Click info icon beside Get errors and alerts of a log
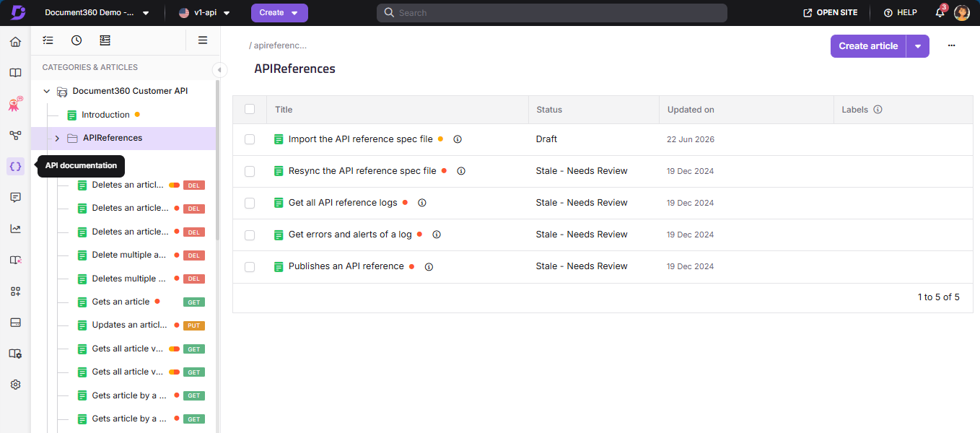The height and width of the screenshot is (433, 980). [x=437, y=235]
